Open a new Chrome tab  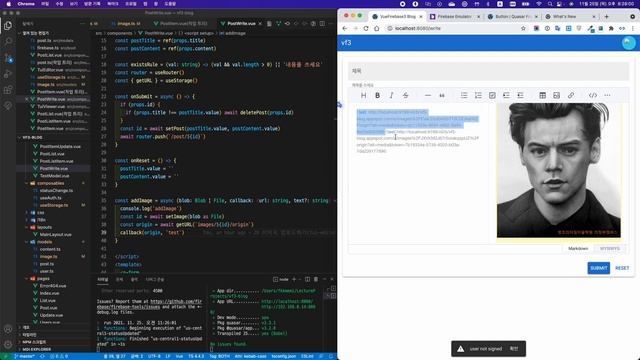click(607, 17)
